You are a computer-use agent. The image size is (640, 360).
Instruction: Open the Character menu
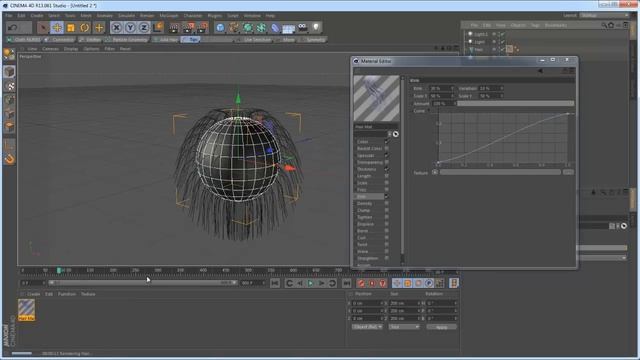[x=193, y=16]
